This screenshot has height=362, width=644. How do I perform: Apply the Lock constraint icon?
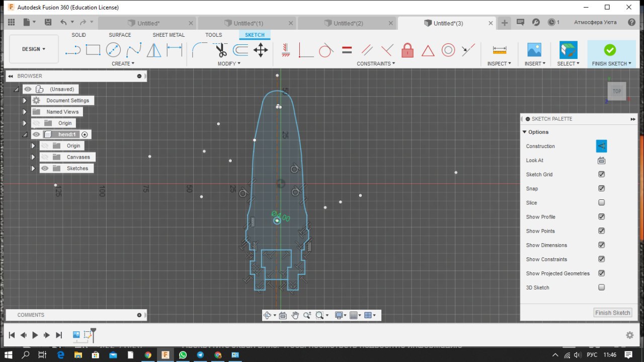pyautogui.click(x=408, y=50)
